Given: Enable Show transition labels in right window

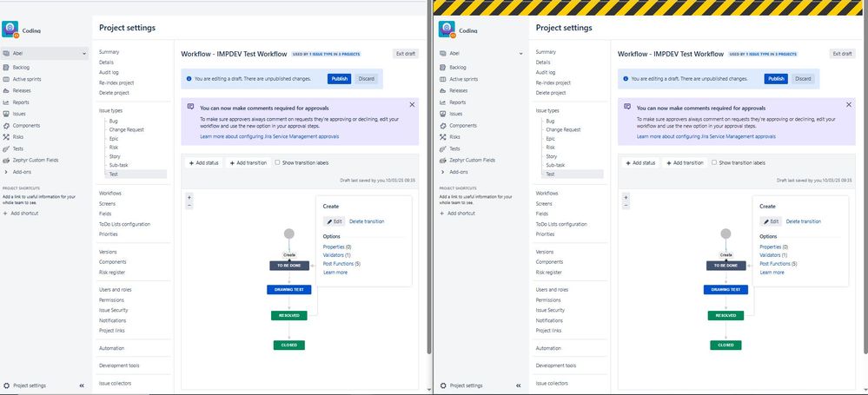Looking at the screenshot, I should 715,162.
